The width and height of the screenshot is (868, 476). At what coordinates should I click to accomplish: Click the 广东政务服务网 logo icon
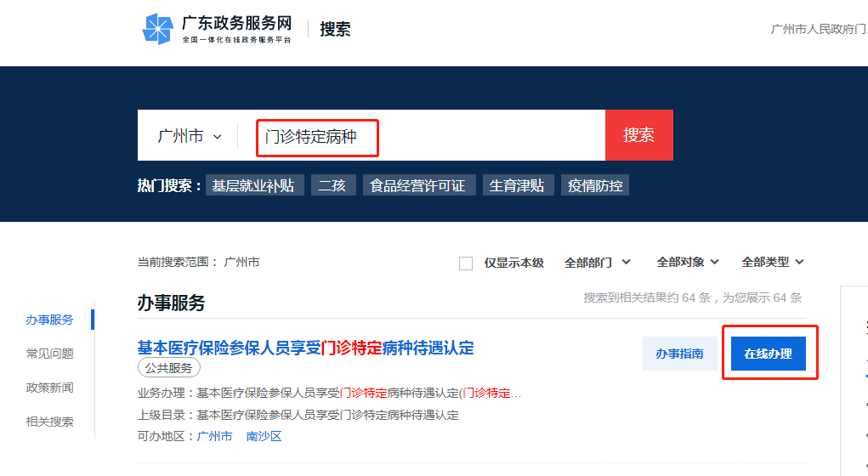(158, 30)
